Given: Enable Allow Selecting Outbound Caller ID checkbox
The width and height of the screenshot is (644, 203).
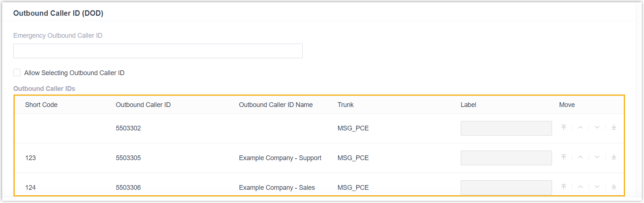Looking at the screenshot, I should [x=17, y=73].
